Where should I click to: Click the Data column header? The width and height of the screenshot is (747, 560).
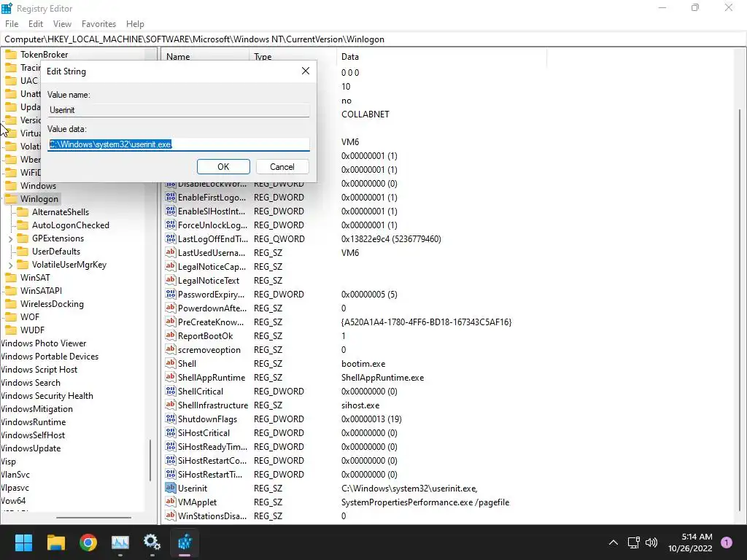point(441,57)
